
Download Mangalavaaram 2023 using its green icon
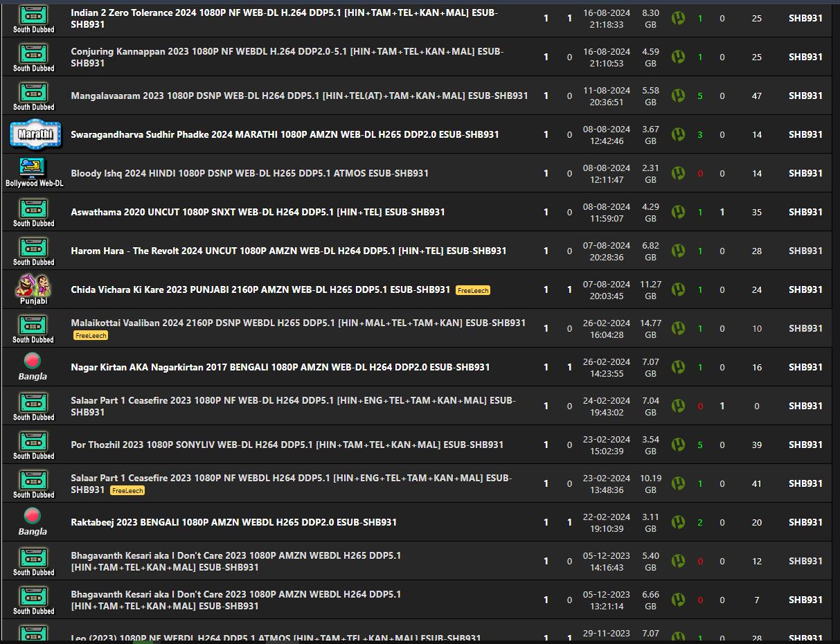pos(678,96)
